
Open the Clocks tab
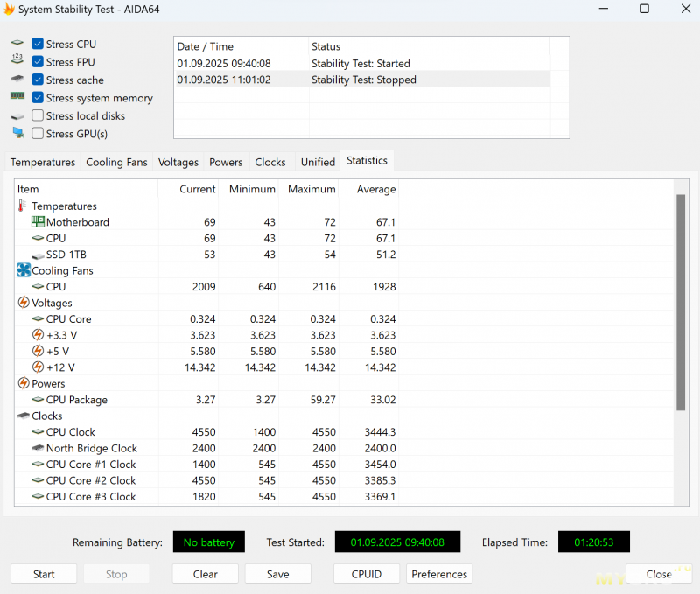tap(270, 162)
